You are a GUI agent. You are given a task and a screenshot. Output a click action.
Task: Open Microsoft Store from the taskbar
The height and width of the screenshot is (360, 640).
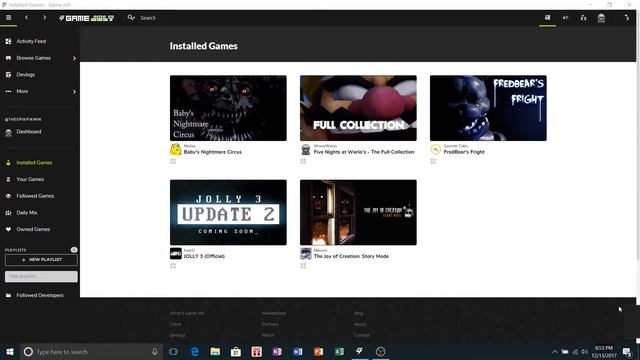point(236,351)
